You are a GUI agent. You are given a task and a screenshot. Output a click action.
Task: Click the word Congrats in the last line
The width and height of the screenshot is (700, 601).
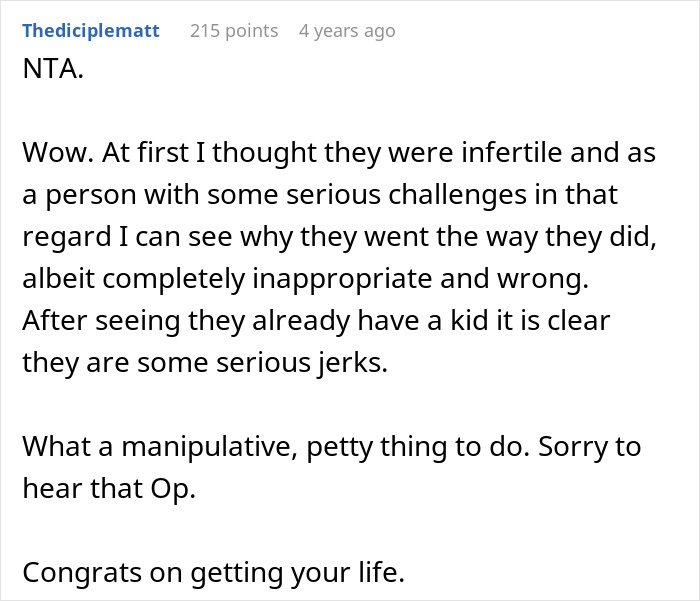point(82,572)
